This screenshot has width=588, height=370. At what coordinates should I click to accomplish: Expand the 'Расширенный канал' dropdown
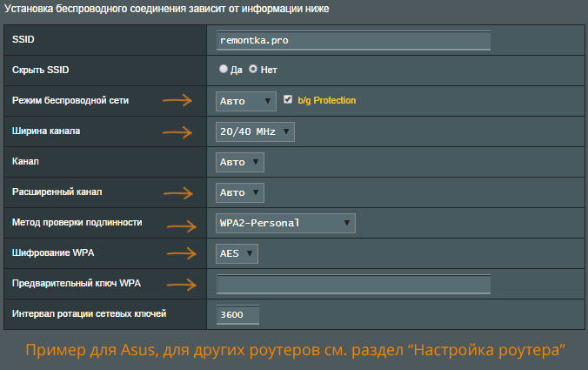pyautogui.click(x=239, y=192)
